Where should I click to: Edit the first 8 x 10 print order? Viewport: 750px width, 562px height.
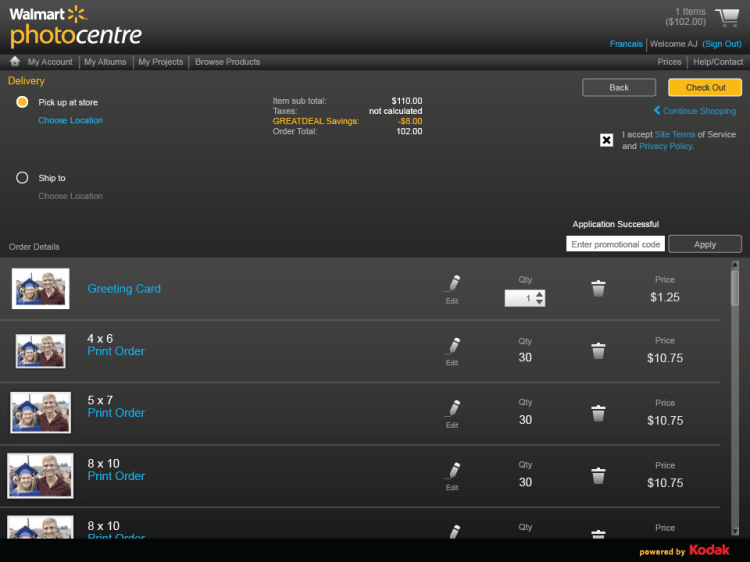click(452, 474)
